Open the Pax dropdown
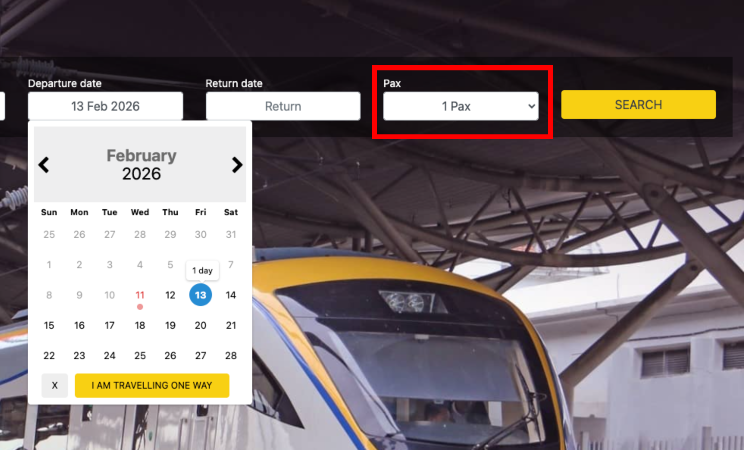 (x=461, y=106)
